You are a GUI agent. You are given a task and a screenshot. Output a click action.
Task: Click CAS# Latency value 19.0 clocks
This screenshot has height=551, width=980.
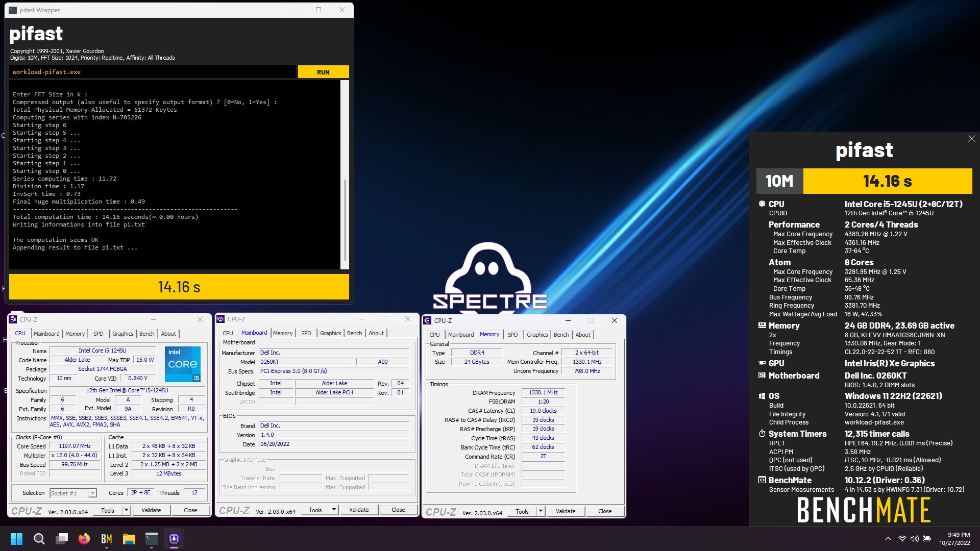coord(543,411)
